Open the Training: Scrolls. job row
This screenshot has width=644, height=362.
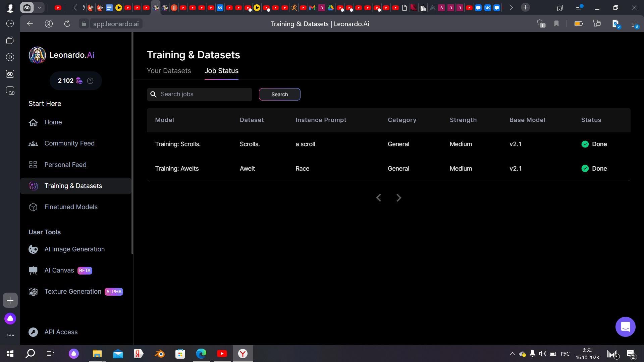178,144
